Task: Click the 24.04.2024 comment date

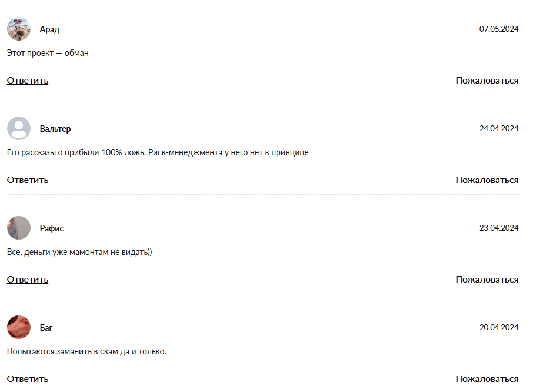Action: (x=499, y=128)
